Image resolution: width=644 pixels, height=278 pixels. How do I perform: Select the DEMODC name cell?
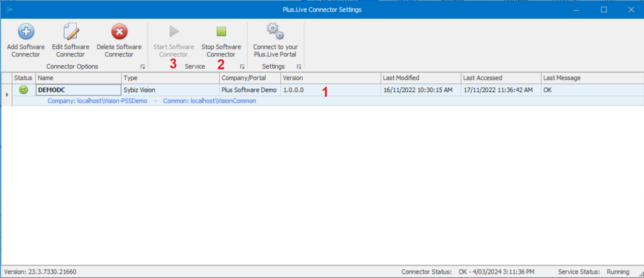point(79,90)
